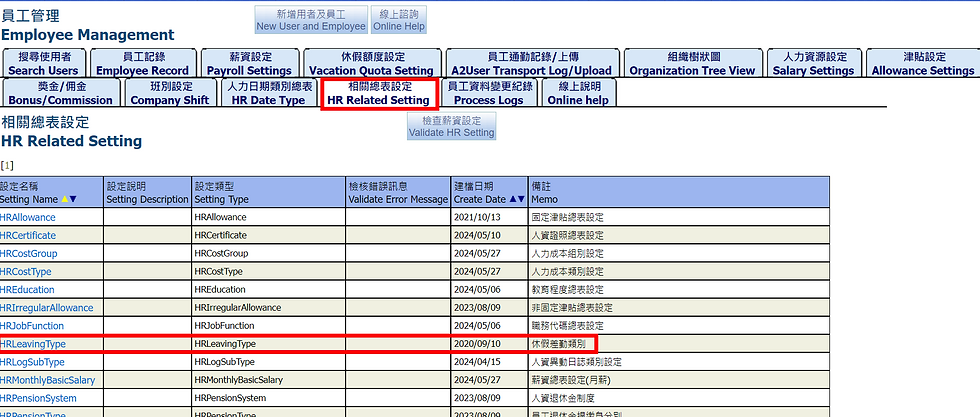980x417 pixels.
Task: Select the 2024/05/10 create date cell
Action: point(489,236)
